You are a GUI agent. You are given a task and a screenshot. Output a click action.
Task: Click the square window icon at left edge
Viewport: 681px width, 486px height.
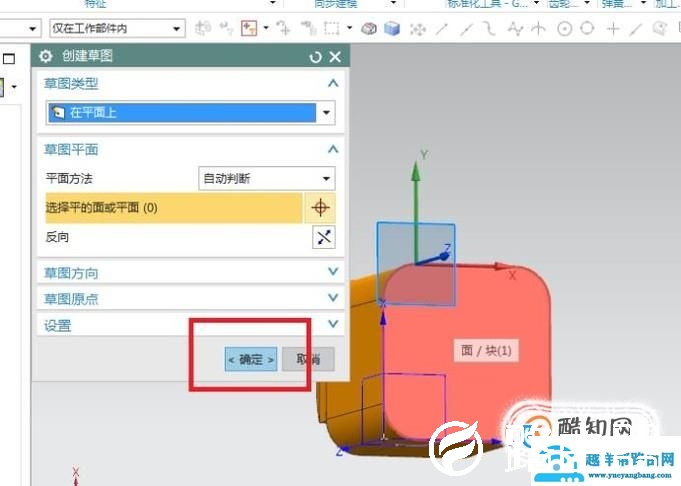[9, 58]
